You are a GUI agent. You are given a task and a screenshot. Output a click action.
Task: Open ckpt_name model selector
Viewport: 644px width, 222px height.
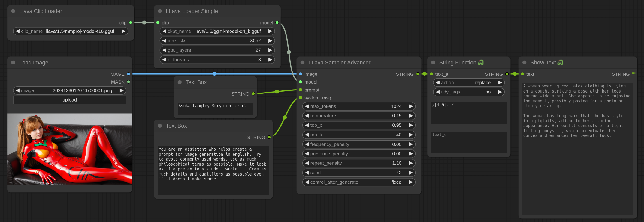(217, 31)
